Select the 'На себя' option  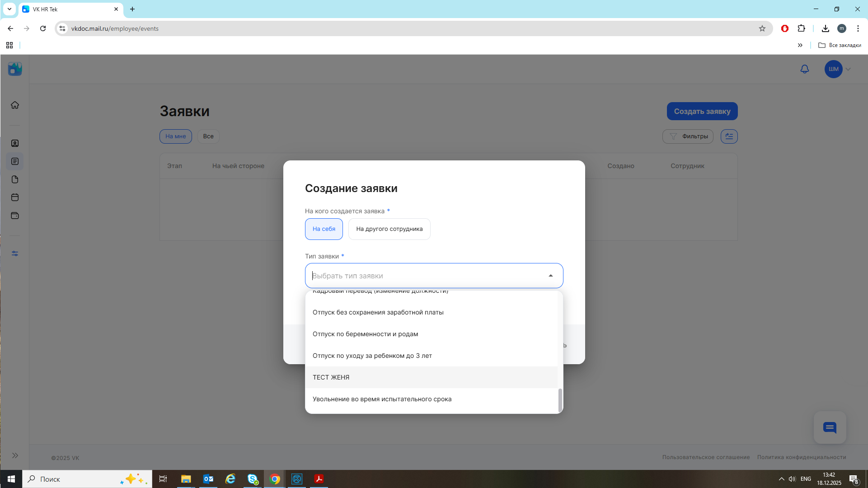(324, 229)
